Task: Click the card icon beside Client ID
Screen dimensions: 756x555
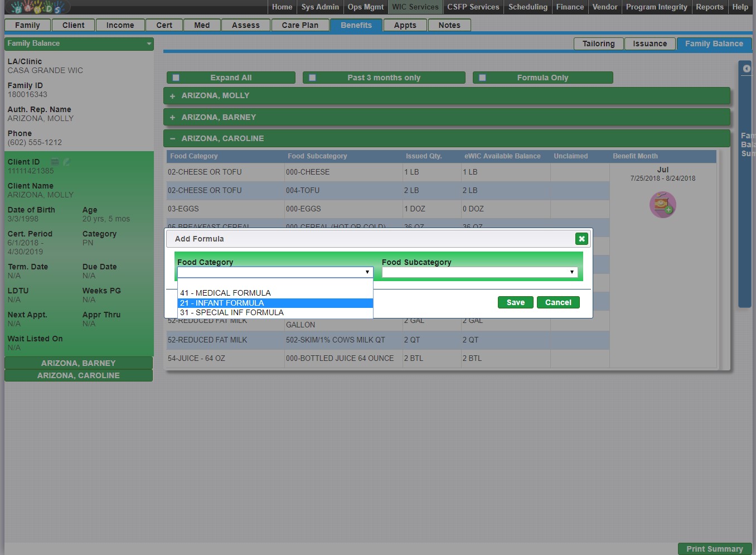Action: [x=55, y=162]
